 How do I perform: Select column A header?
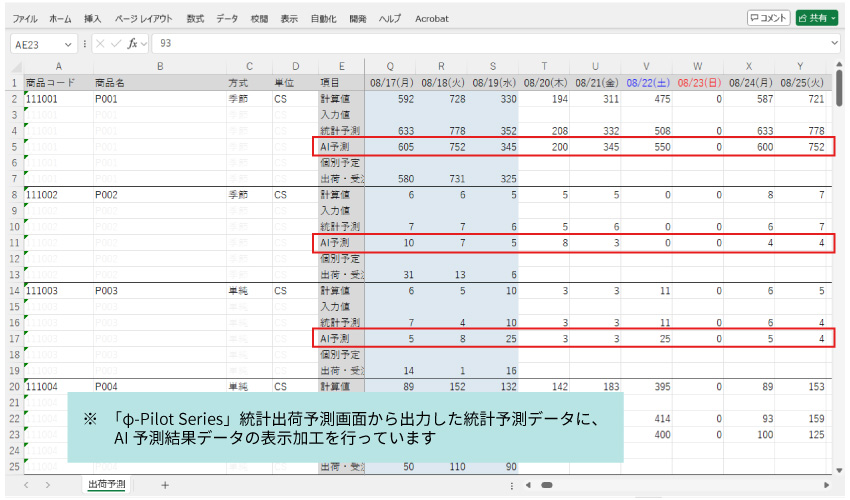[x=59, y=66]
